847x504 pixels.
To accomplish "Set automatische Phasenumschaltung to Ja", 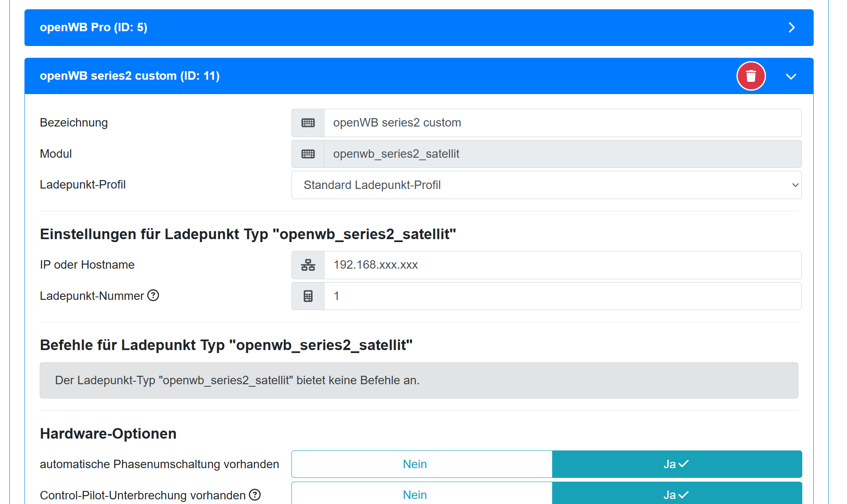I will pos(677,464).
